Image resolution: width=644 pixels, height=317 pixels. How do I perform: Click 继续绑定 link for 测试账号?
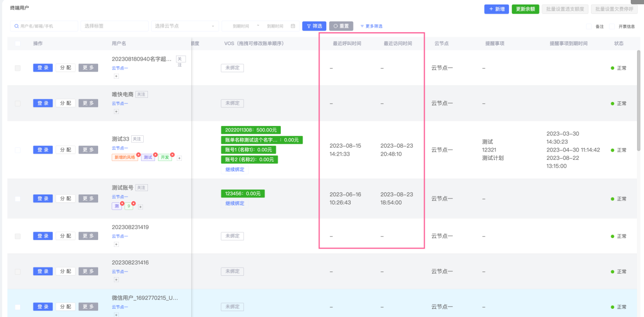click(x=235, y=203)
